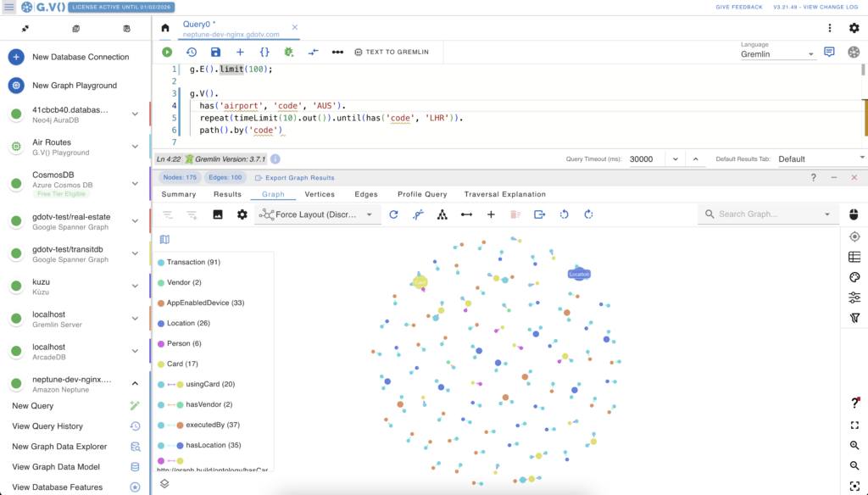Zoom in on the graph

coord(854,445)
